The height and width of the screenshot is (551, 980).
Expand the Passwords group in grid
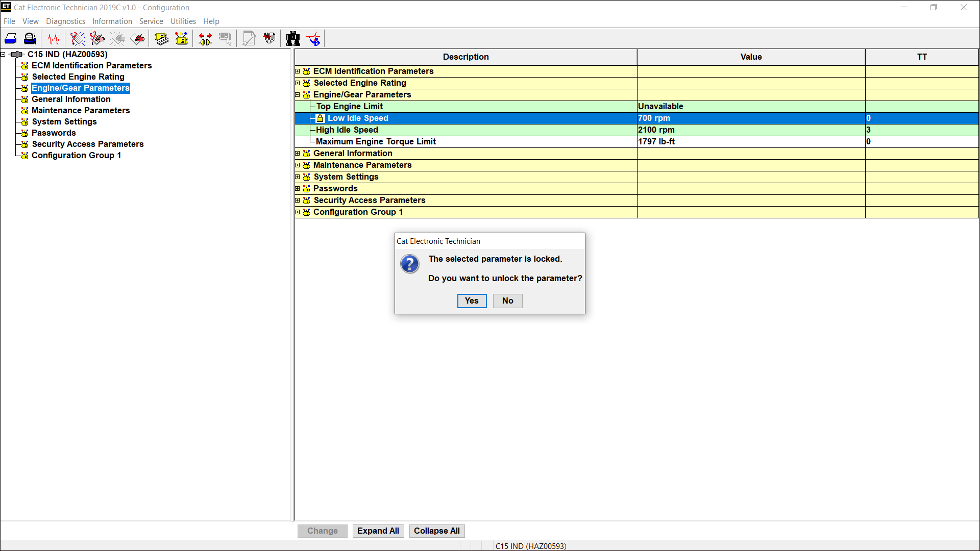(x=298, y=189)
